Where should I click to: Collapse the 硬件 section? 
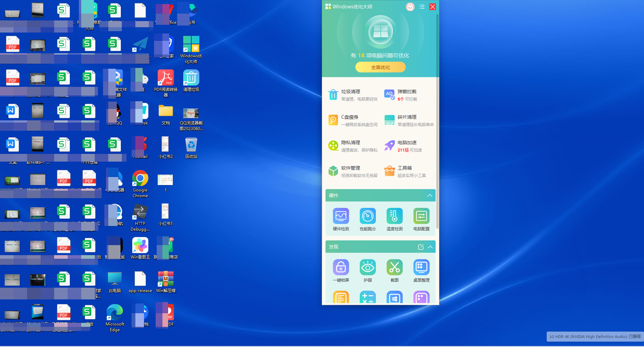(430, 195)
